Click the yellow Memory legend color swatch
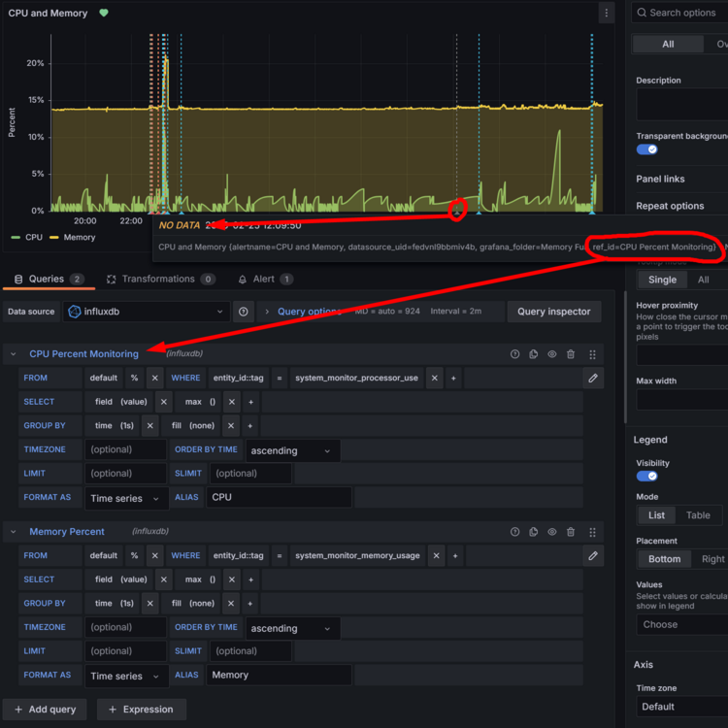 click(55, 237)
